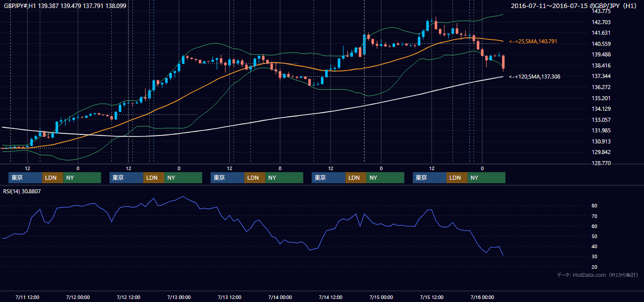Click price axis value 137.344
This screenshot has height=302, width=644.
click(x=602, y=77)
